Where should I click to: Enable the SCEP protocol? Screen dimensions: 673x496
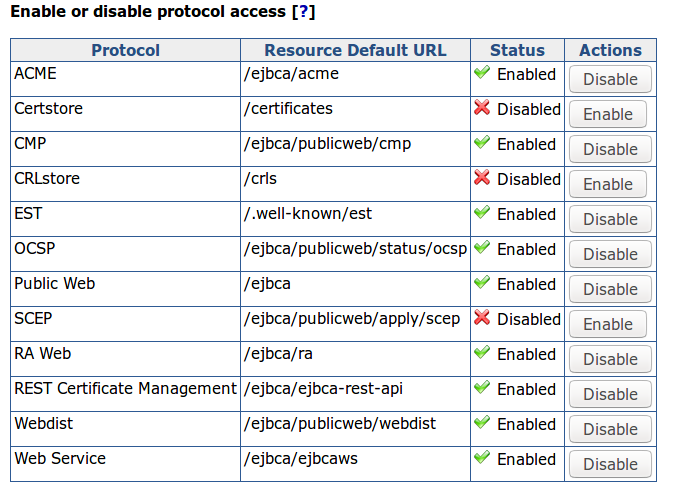click(608, 324)
